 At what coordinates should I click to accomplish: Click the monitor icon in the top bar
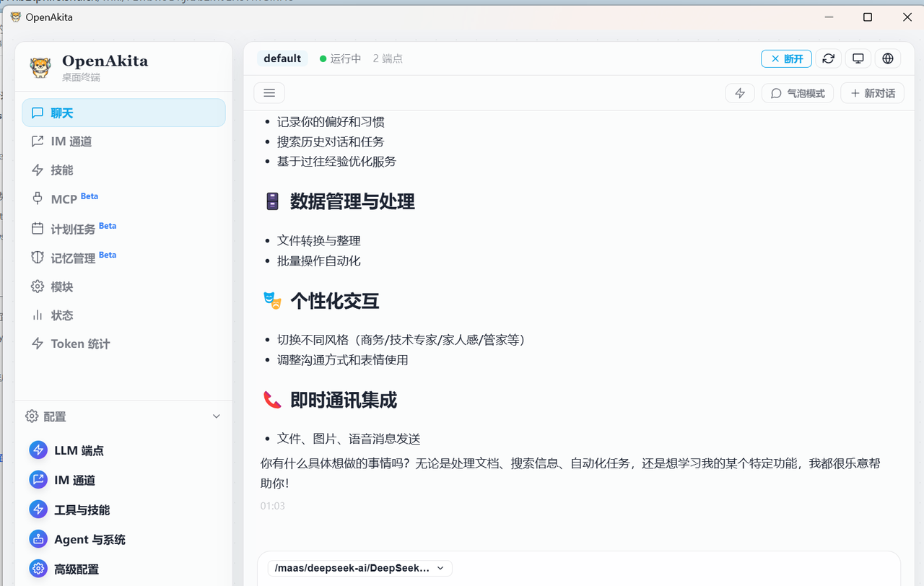tap(858, 58)
